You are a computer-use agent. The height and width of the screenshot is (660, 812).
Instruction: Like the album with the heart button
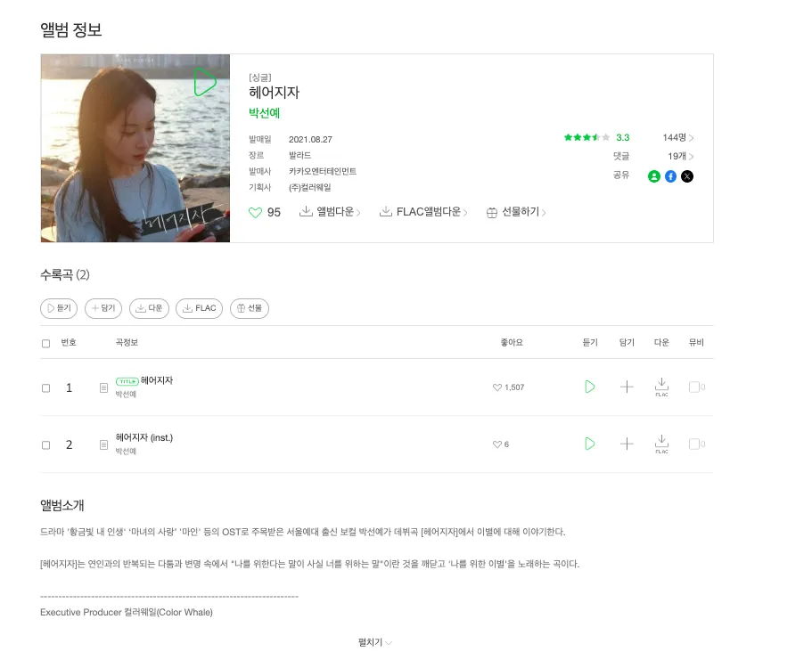[x=256, y=212]
